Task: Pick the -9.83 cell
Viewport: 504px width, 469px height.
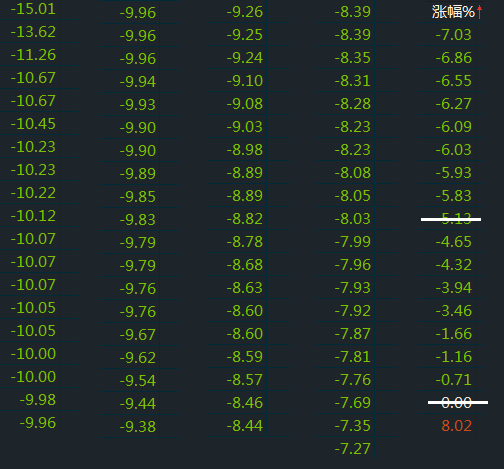Action: click(138, 220)
